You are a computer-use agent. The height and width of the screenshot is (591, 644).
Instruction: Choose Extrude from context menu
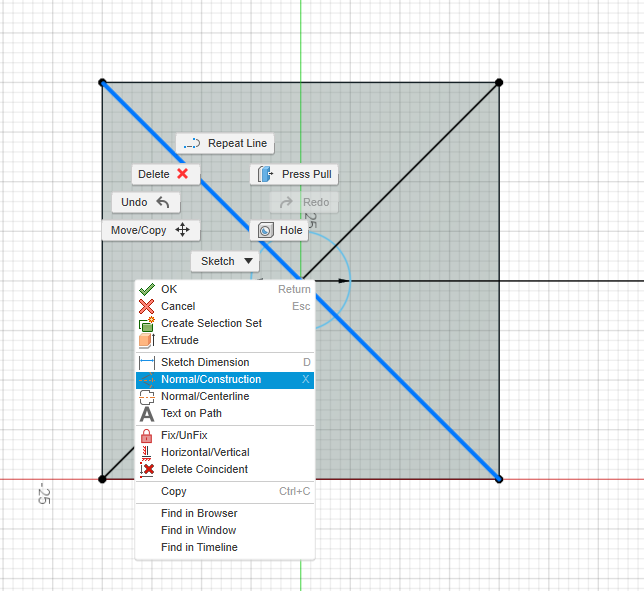(x=225, y=340)
